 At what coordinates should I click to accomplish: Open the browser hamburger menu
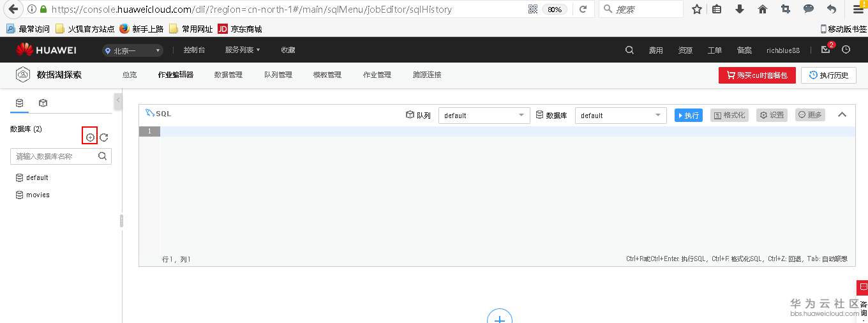(x=858, y=9)
